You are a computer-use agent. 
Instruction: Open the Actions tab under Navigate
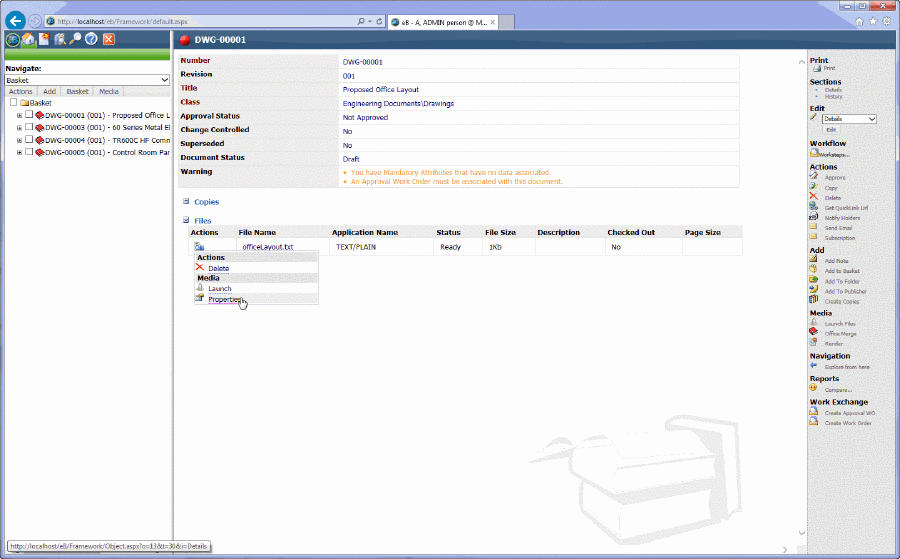point(21,91)
